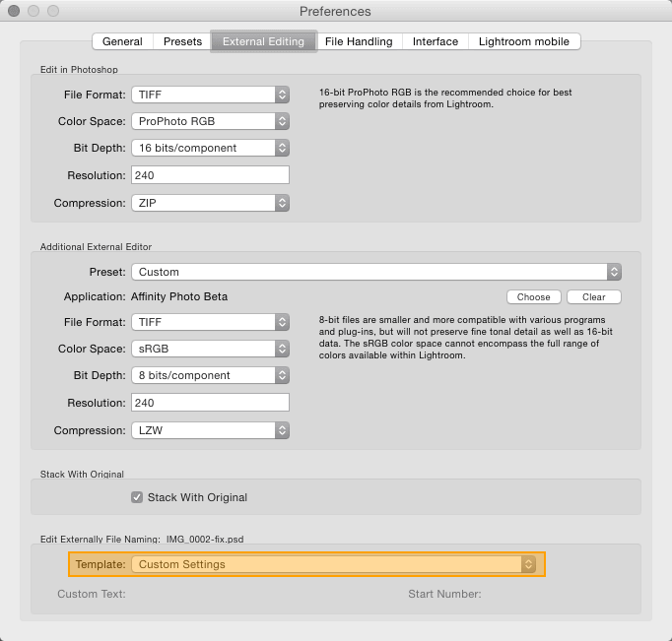Click the external editor Resolution field
The width and height of the screenshot is (672, 641).
click(211, 403)
